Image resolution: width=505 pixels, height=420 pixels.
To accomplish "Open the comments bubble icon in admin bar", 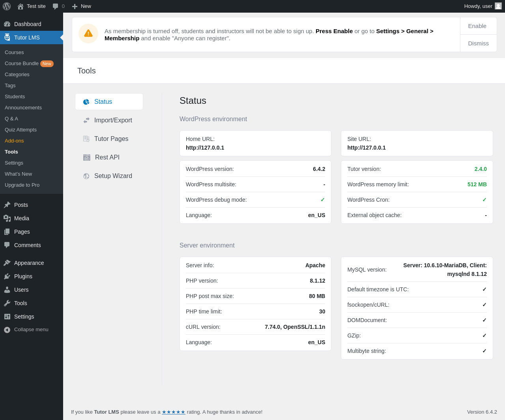I will click(56, 6).
